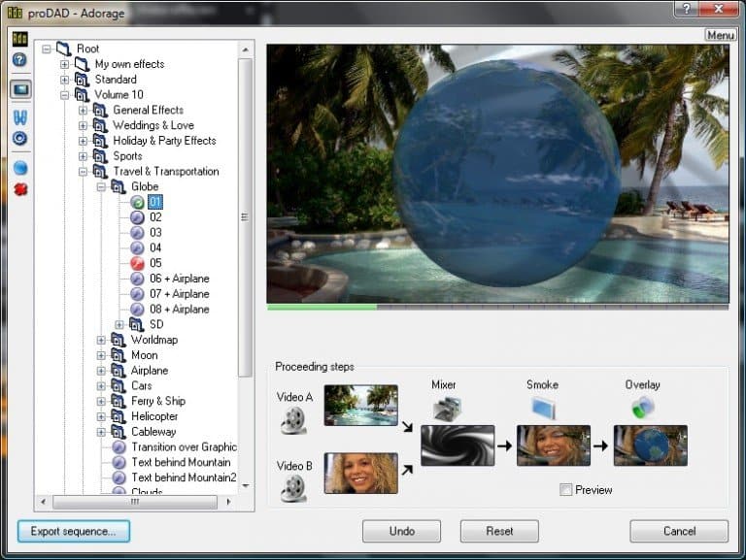Open the Mixer step icon
This screenshot has width=746, height=560.
coord(447,409)
